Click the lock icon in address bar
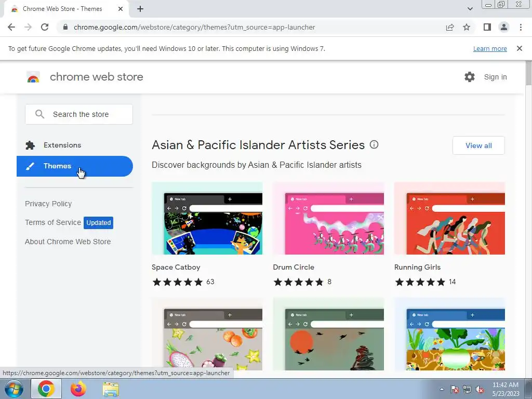532x399 pixels. (x=65, y=27)
